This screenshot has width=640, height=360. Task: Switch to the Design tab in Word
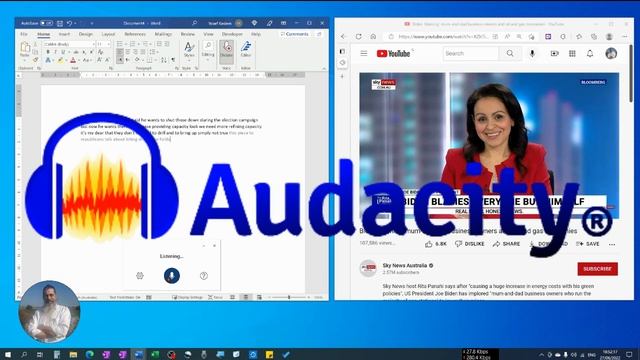(x=86, y=34)
